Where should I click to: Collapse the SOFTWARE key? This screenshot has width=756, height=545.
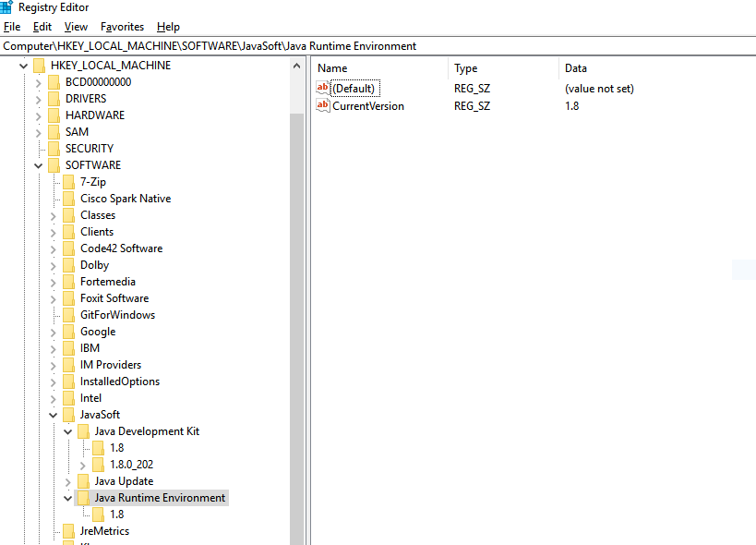[39, 165]
